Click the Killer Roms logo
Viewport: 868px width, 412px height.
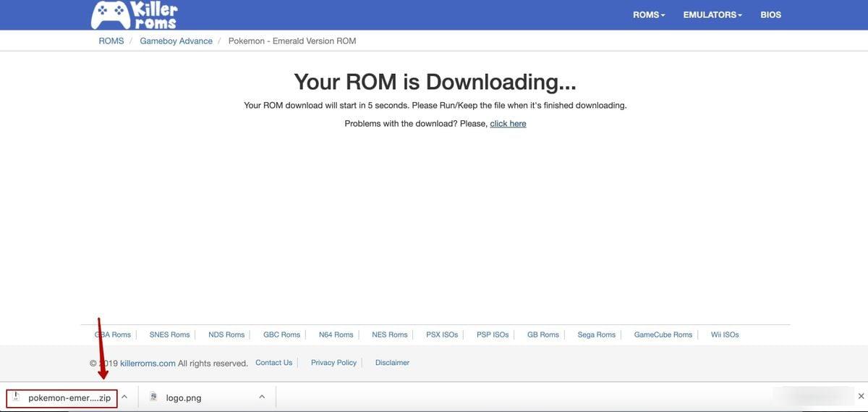(x=135, y=14)
